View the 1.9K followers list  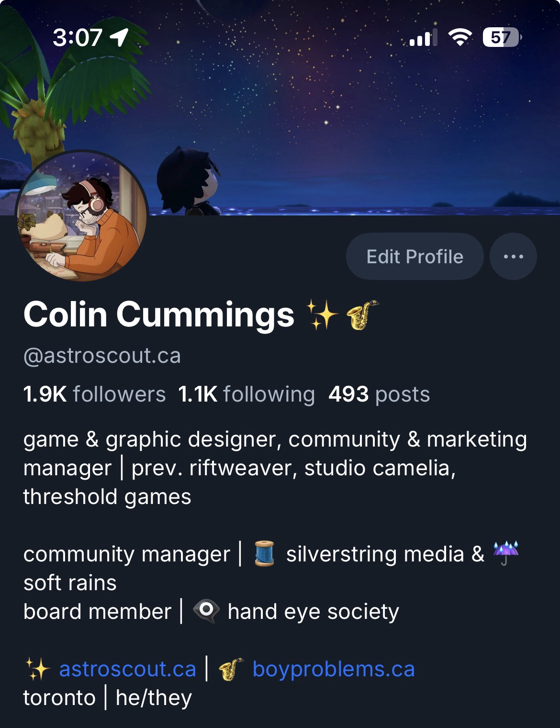[94, 394]
